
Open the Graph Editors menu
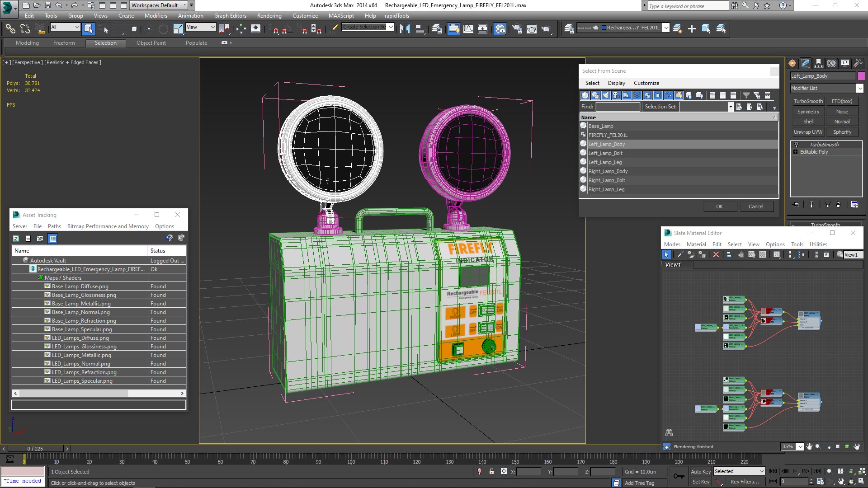(230, 16)
